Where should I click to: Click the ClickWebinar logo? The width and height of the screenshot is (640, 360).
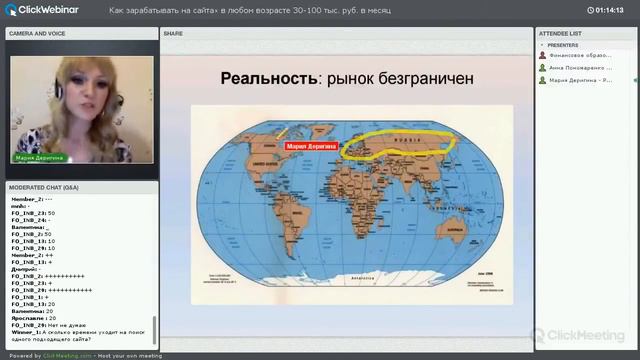pyautogui.click(x=42, y=10)
